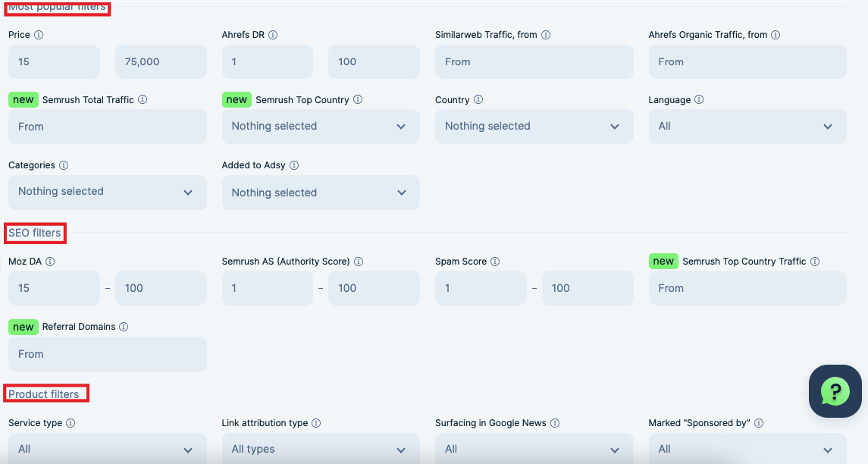
Task: Open the Service type dropdown
Action: point(107,448)
